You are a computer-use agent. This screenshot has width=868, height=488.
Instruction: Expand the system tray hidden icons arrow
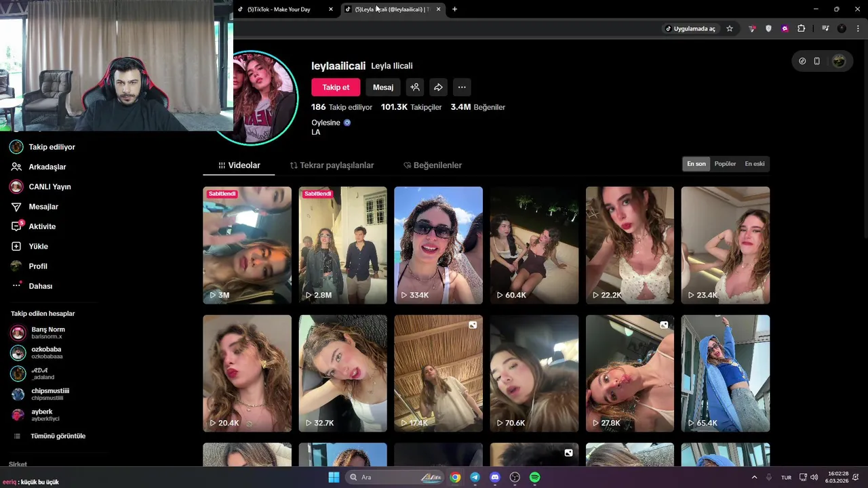pos(754,477)
